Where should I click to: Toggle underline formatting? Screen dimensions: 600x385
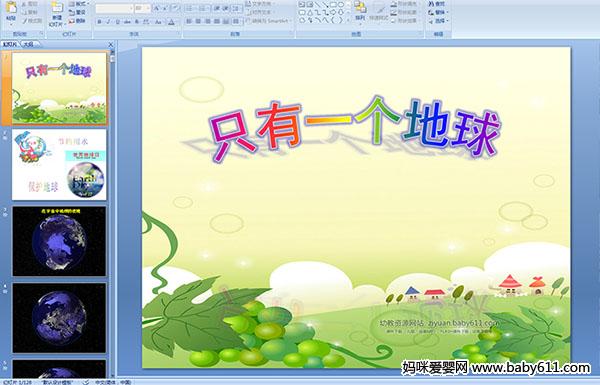117,22
